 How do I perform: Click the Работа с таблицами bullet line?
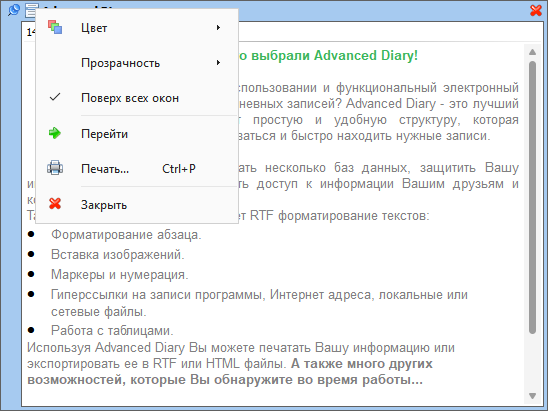click(x=112, y=330)
